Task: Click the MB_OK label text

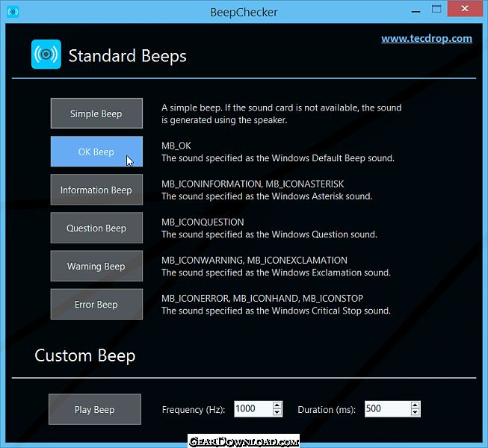Action: point(176,146)
